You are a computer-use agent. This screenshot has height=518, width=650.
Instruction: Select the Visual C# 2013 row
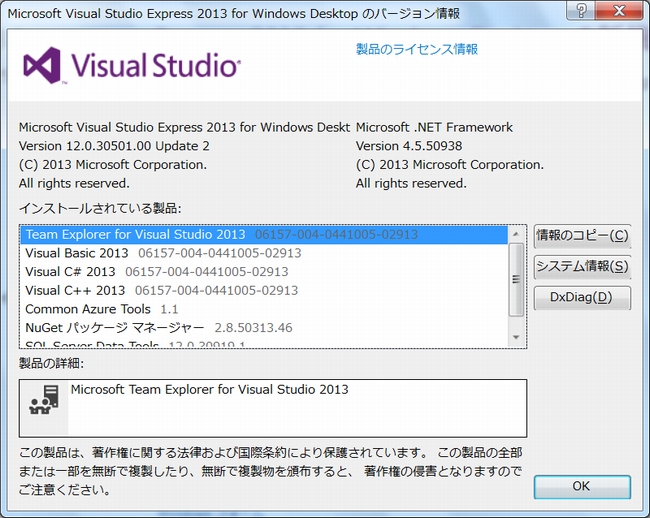[264, 272]
